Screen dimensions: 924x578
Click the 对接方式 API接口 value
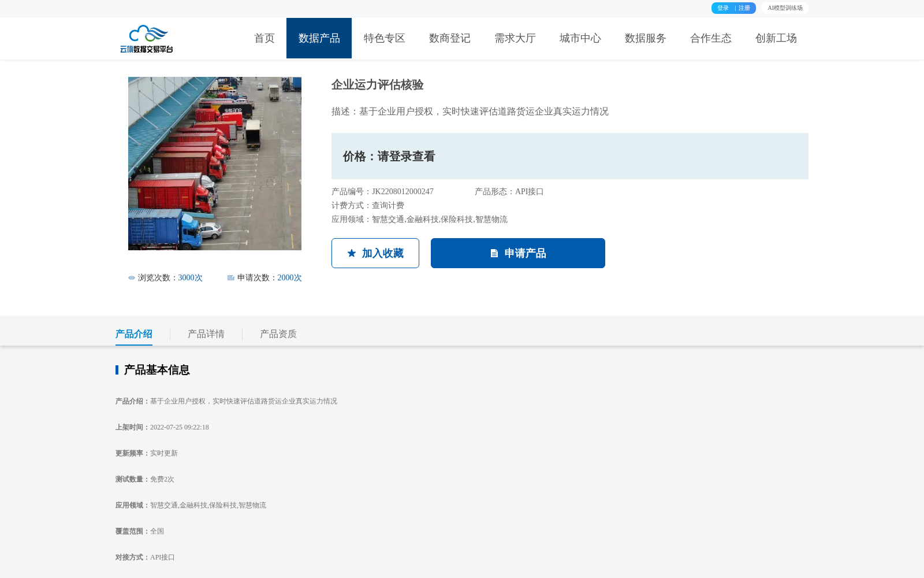162,557
